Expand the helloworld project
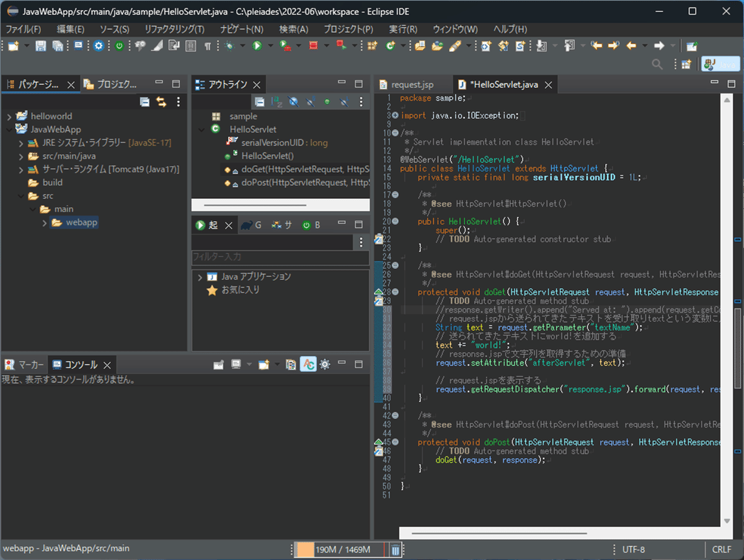744x560 pixels. [x=9, y=116]
